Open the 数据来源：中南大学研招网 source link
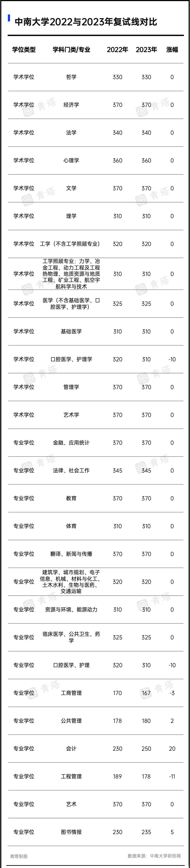190x868 pixels. coord(154,856)
